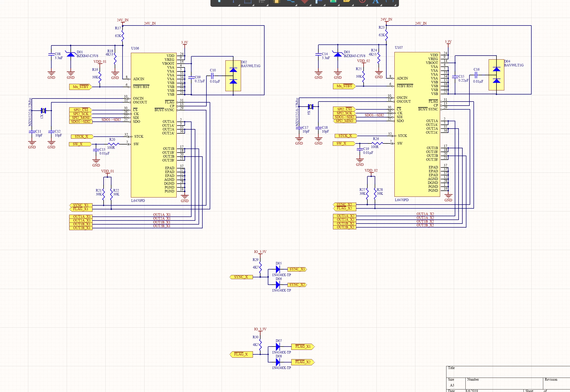The width and height of the screenshot is (570, 392).
Task: Select the Place Part component icon
Action: tap(276, 2)
